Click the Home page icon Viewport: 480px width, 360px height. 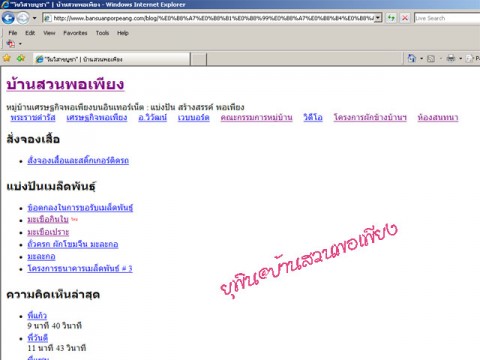point(412,59)
